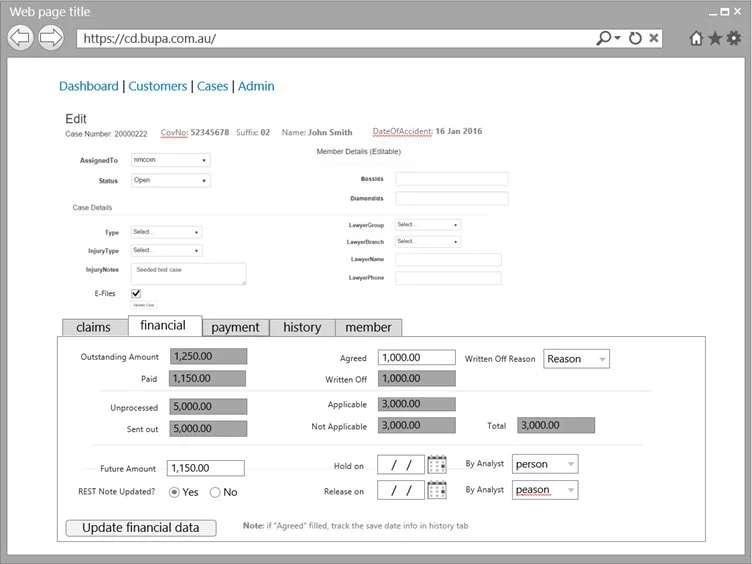Click the LawyerName input field
The image size is (752, 564).
(448, 259)
